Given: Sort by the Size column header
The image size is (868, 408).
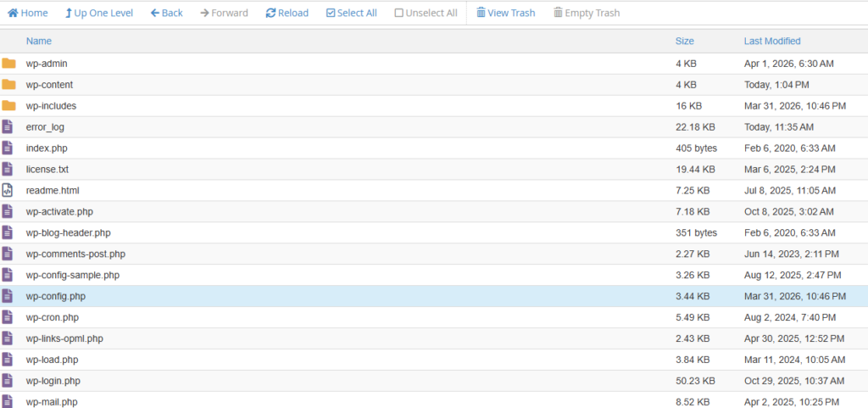Looking at the screenshot, I should (685, 41).
